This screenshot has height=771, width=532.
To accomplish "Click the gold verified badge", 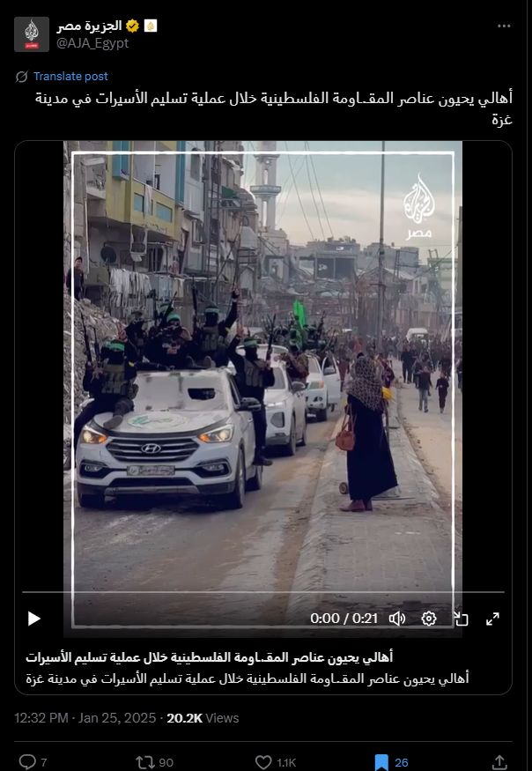I will point(133,26).
